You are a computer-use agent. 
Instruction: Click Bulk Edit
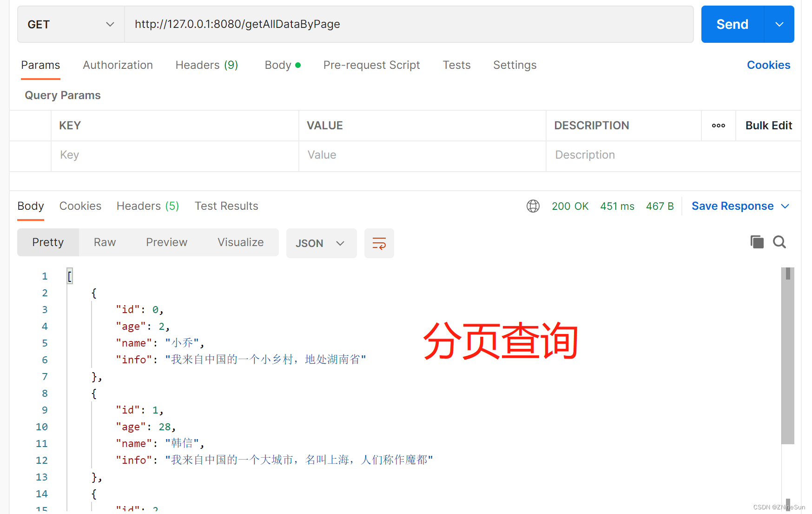point(769,126)
